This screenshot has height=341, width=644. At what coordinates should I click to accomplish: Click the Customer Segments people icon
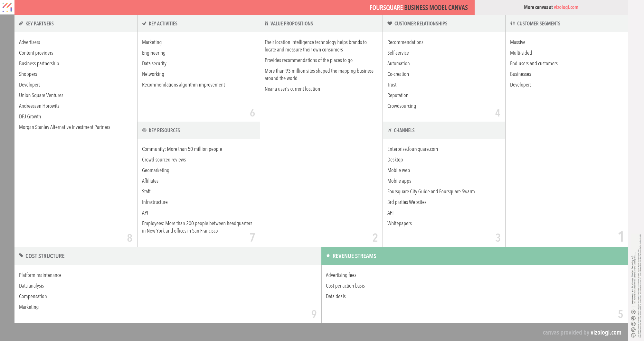(513, 23)
